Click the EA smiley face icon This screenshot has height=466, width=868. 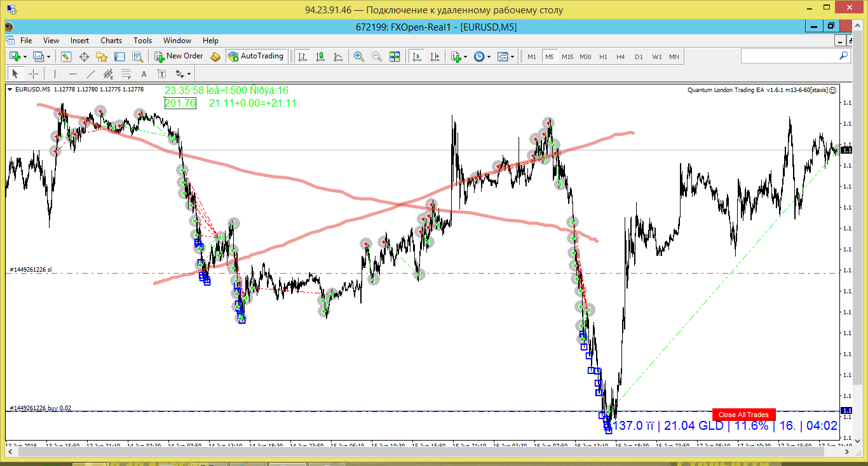click(832, 90)
